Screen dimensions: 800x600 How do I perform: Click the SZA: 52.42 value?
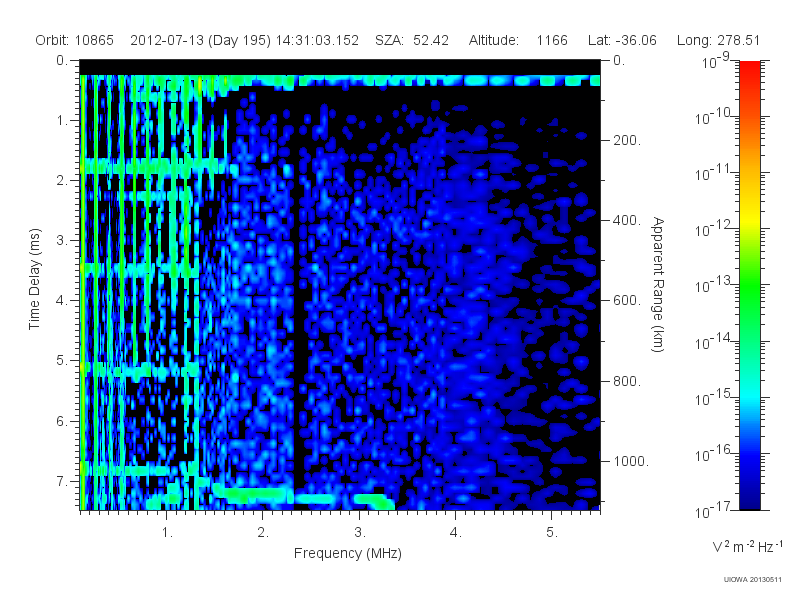[412, 40]
